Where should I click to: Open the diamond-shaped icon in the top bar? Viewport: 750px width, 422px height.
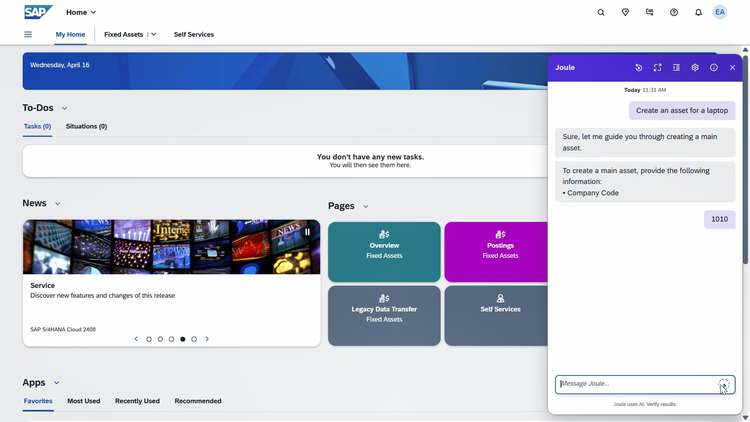tap(625, 12)
